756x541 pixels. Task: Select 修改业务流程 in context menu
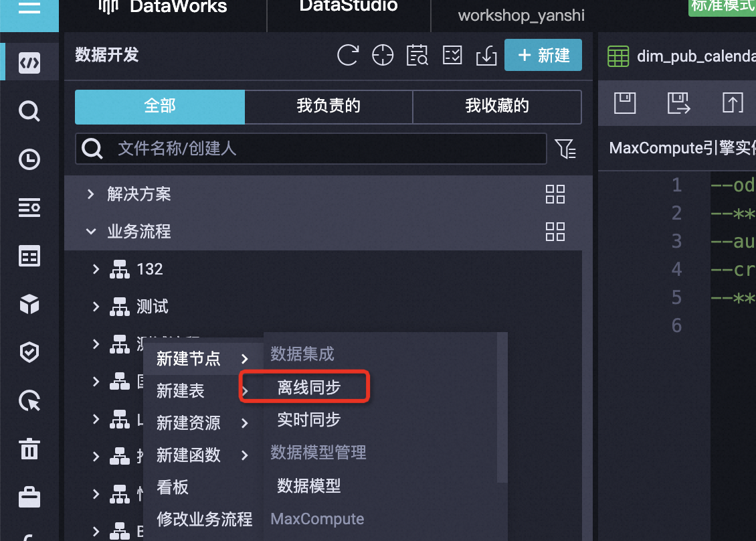[203, 520]
